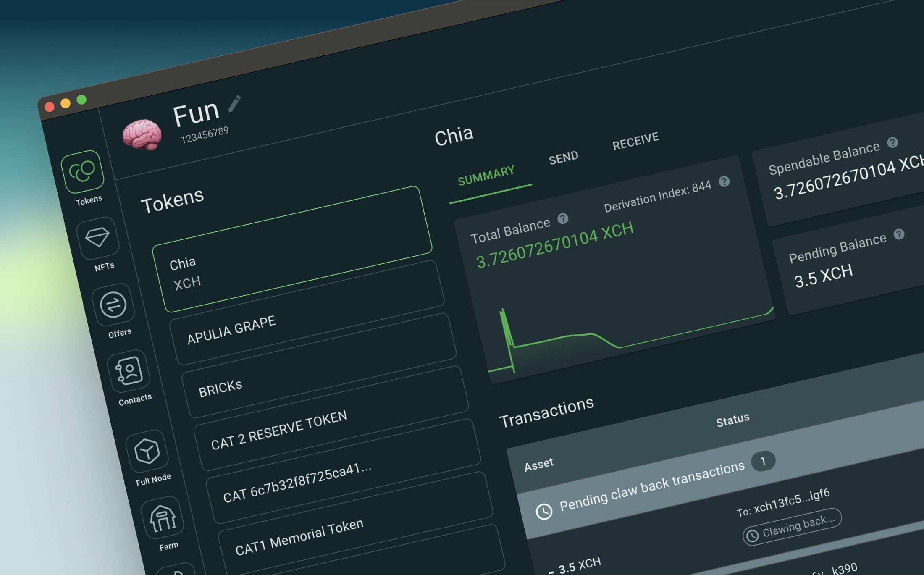
Task: Click the green maximize window button
Action: pyautogui.click(x=81, y=100)
